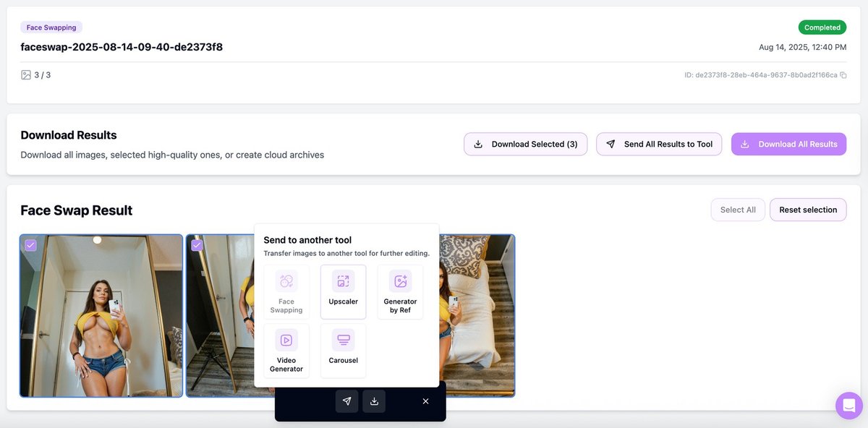
Task: Open the chat support widget
Action: click(x=848, y=406)
